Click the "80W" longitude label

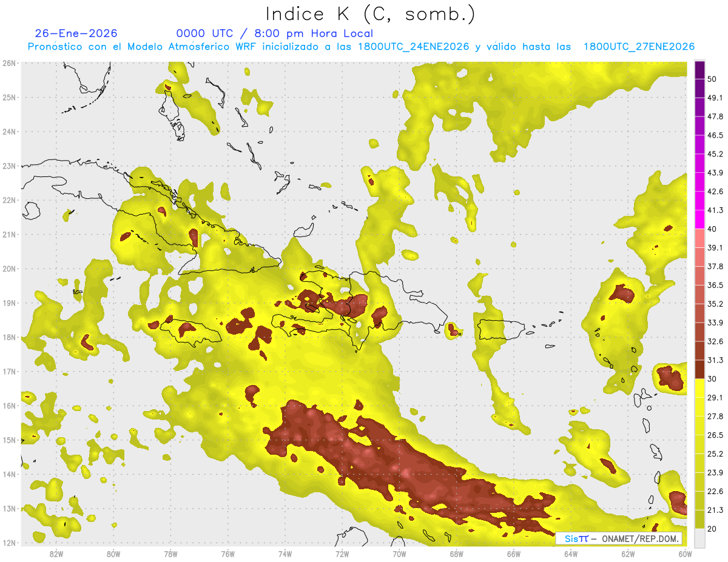113,554
